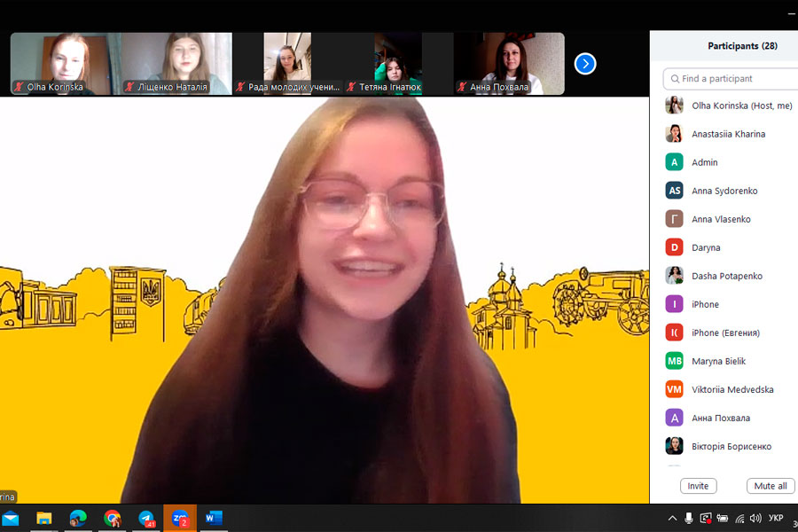Show hidden system tray icons
This screenshot has width=798, height=532.
coord(672,519)
